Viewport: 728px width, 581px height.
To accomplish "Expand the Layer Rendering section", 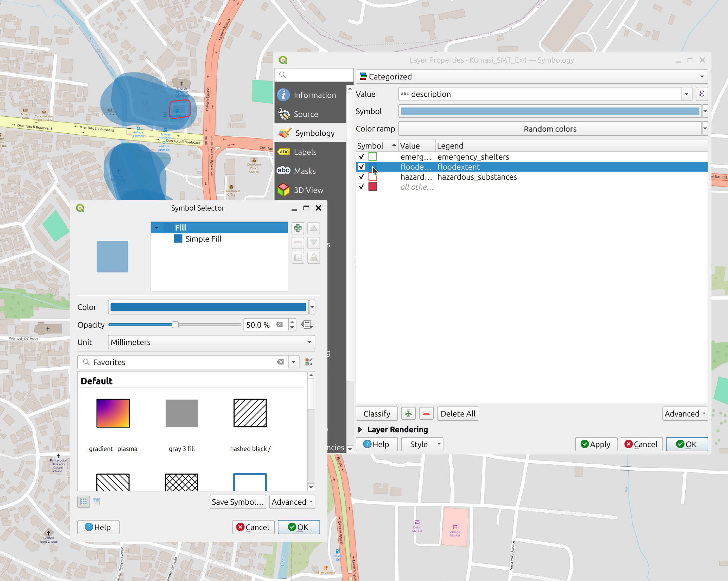I will click(x=360, y=430).
